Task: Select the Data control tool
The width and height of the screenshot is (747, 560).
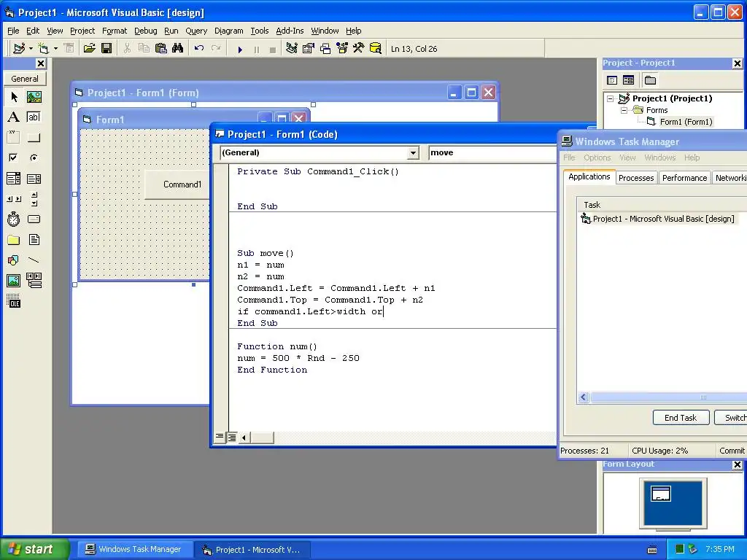Action: click(x=34, y=281)
